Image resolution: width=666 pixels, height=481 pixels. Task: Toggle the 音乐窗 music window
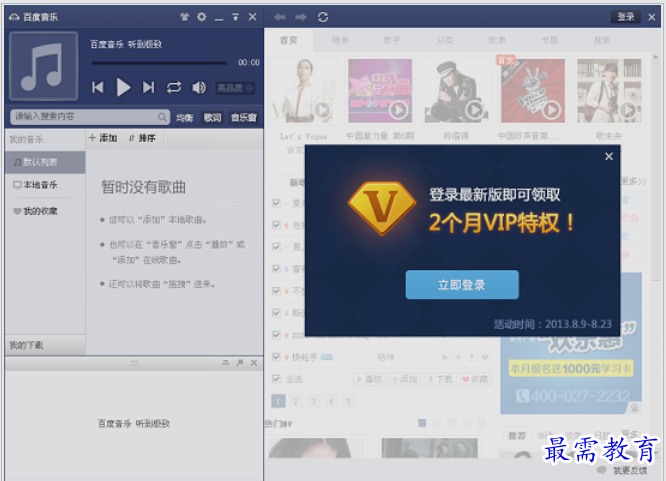pos(244,118)
